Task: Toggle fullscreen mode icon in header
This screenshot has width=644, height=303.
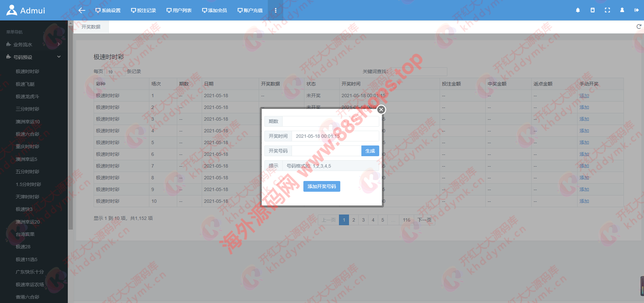Action: pyautogui.click(x=607, y=10)
